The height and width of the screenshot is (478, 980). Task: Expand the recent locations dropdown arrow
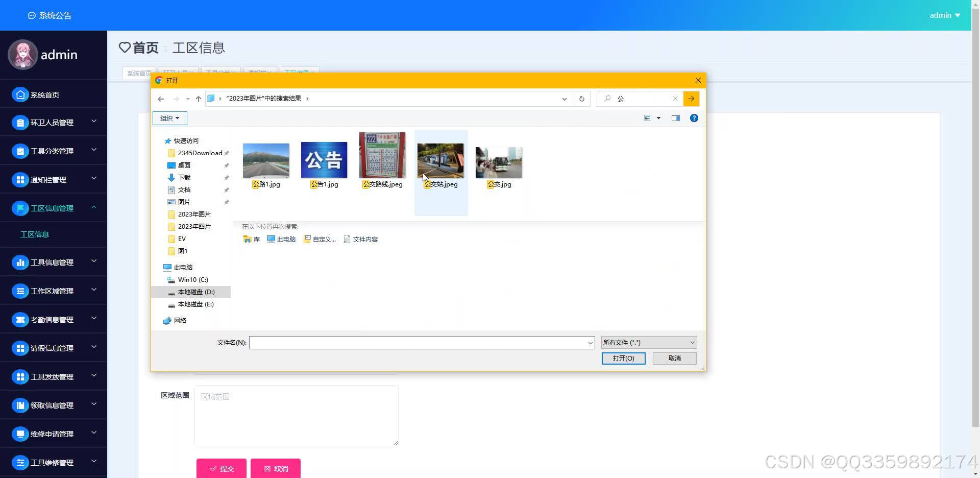click(188, 99)
